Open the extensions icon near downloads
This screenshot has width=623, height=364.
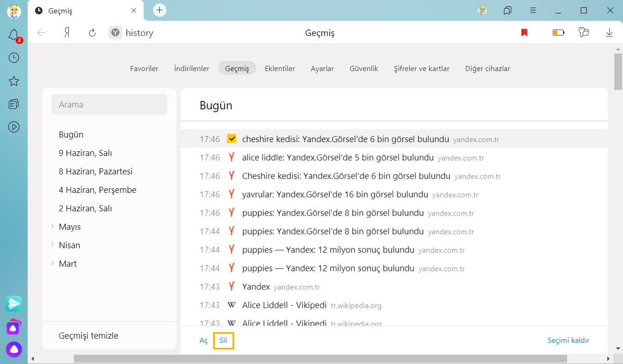[584, 33]
